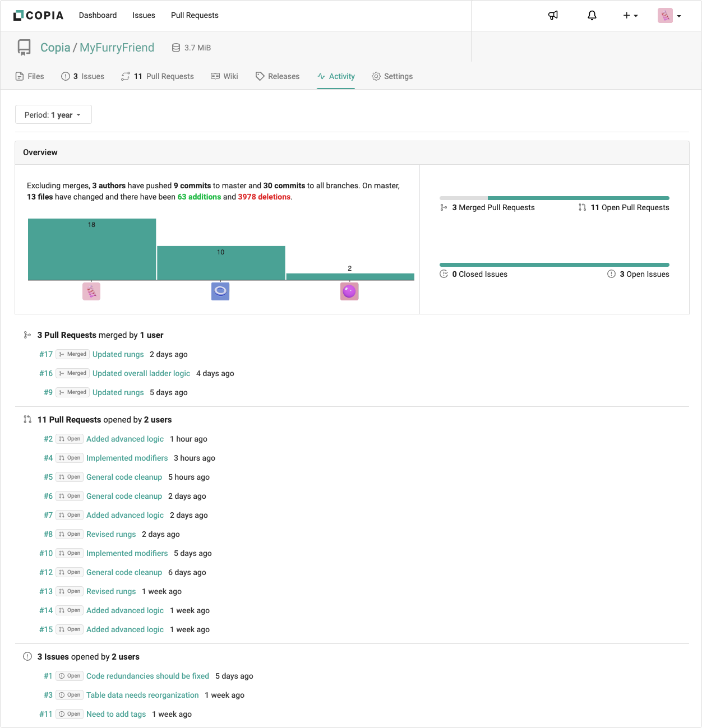Go to the Settings tab

coord(392,76)
